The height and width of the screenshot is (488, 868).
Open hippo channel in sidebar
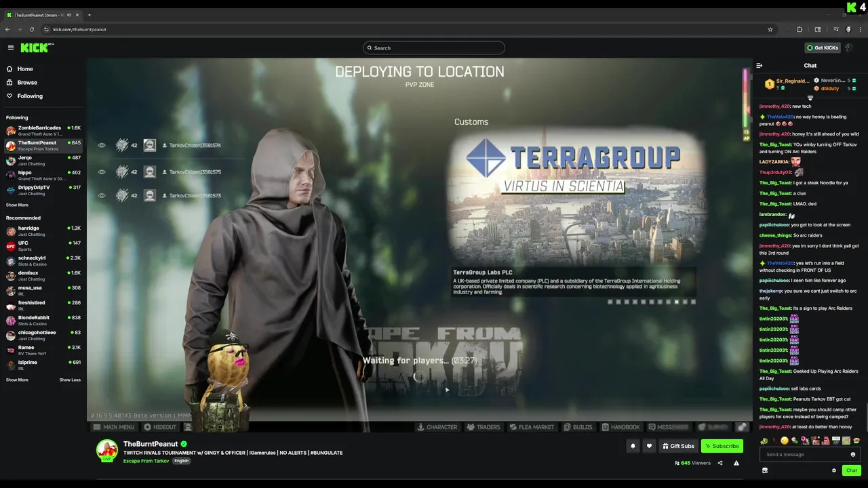coord(43,176)
